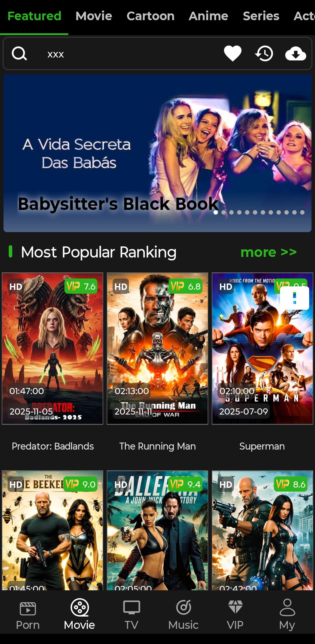
Task: Expand Most Popular Ranking via more >>
Action: [269, 252]
